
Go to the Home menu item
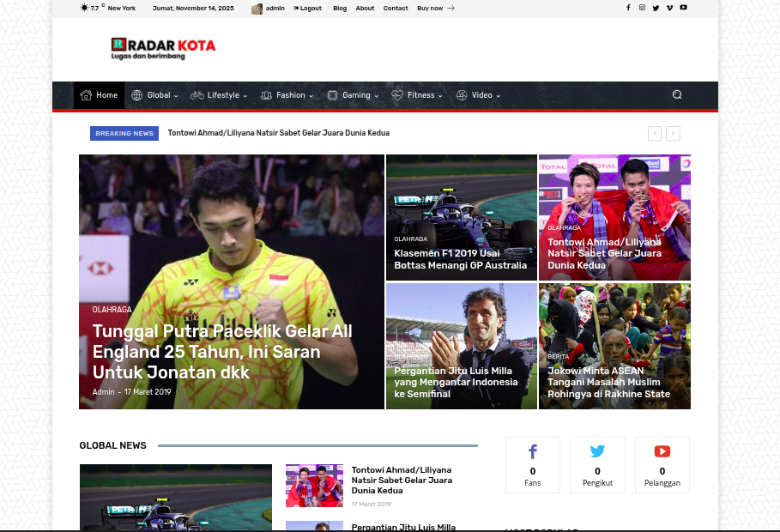click(x=99, y=95)
